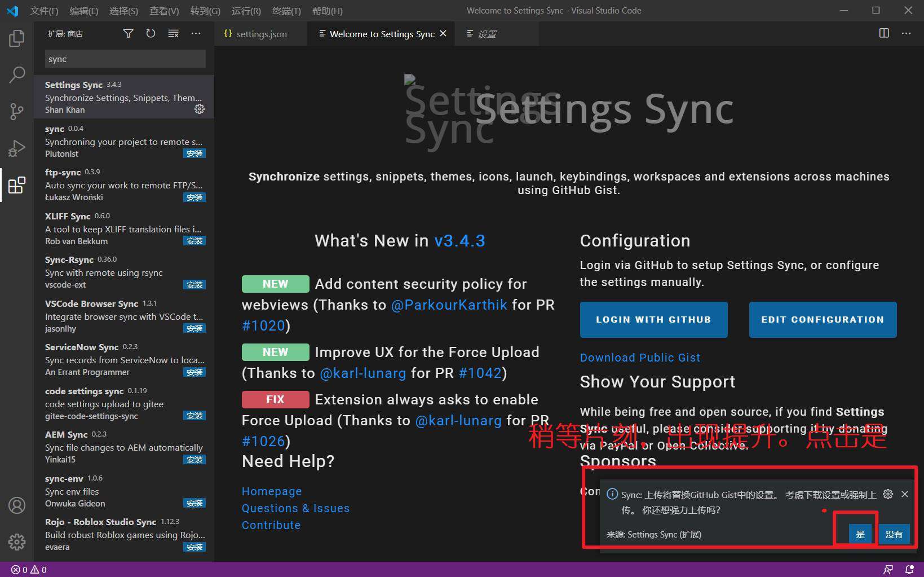Open @ParkourKarthik profile link

click(x=449, y=305)
